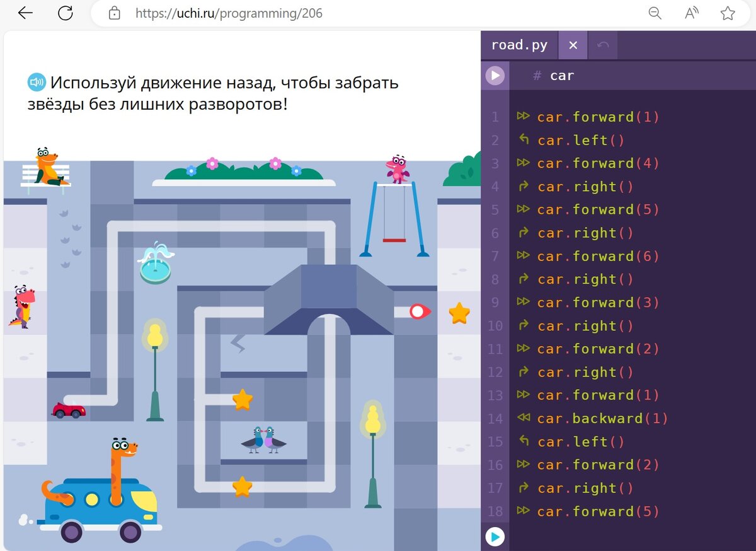Close the road.py tab
Image resolution: width=756 pixels, height=551 pixels.
[x=572, y=45]
